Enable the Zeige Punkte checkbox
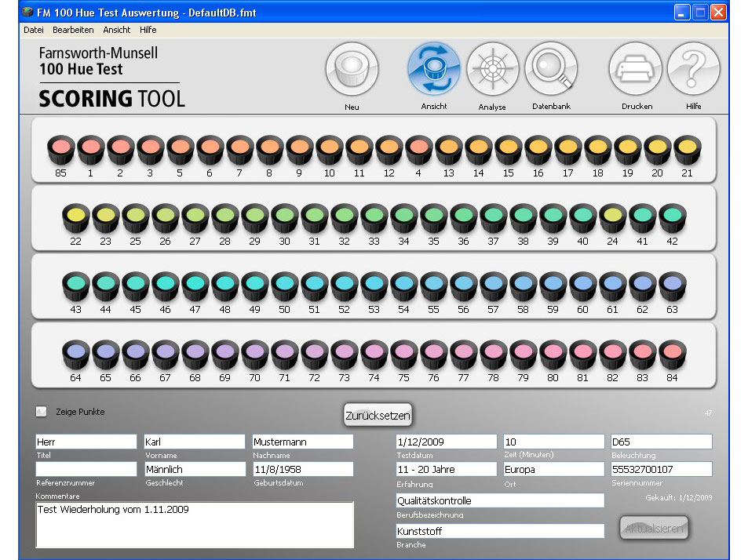 pyautogui.click(x=41, y=412)
